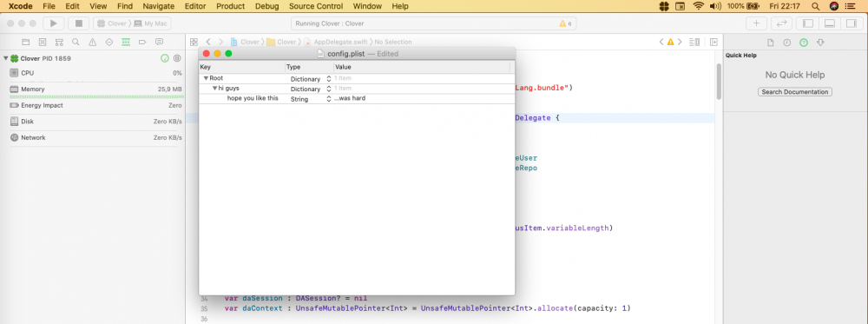Open the Editor menu
Screen dimensions: 868x324
[194, 6]
